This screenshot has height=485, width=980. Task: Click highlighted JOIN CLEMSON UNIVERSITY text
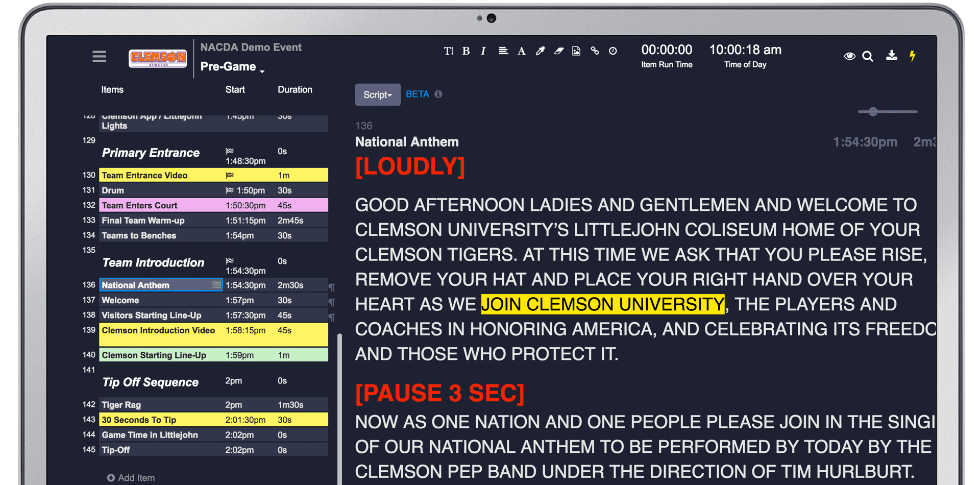click(603, 304)
